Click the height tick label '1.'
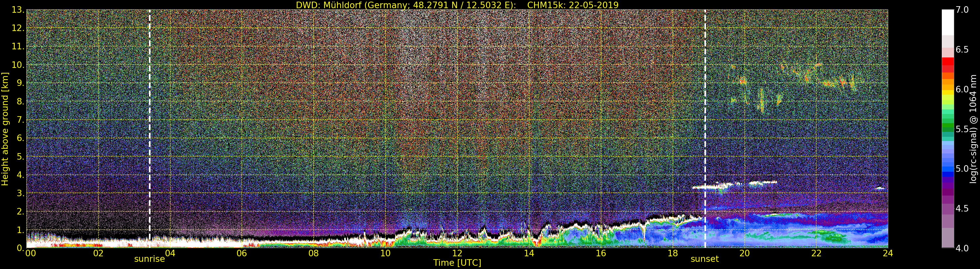 (x=20, y=230)
